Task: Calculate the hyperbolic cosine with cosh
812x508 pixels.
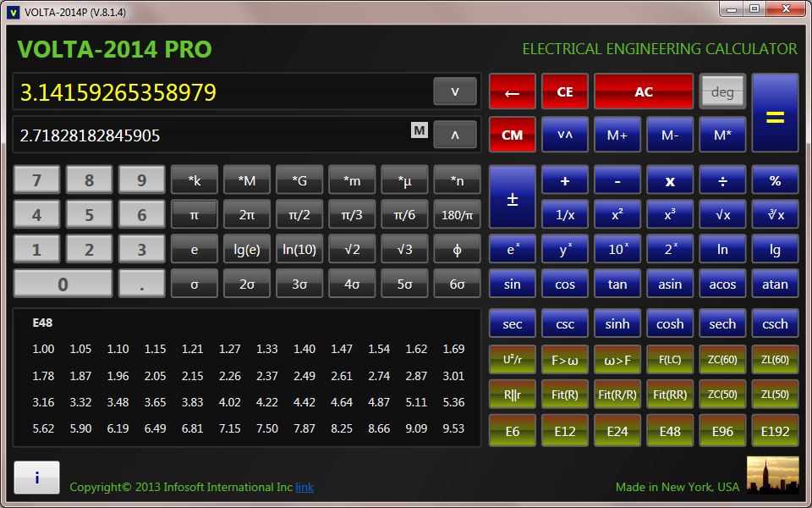Action: click(670, 323)
